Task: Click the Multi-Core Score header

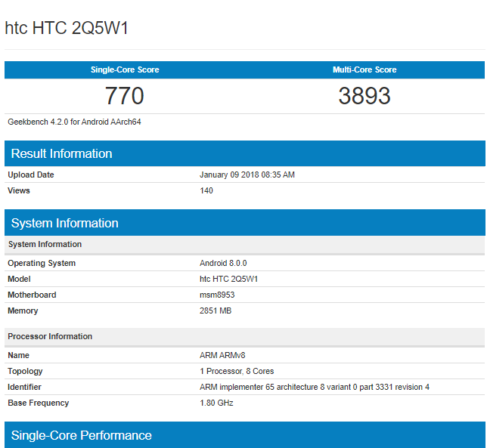Action: point(364,70)
